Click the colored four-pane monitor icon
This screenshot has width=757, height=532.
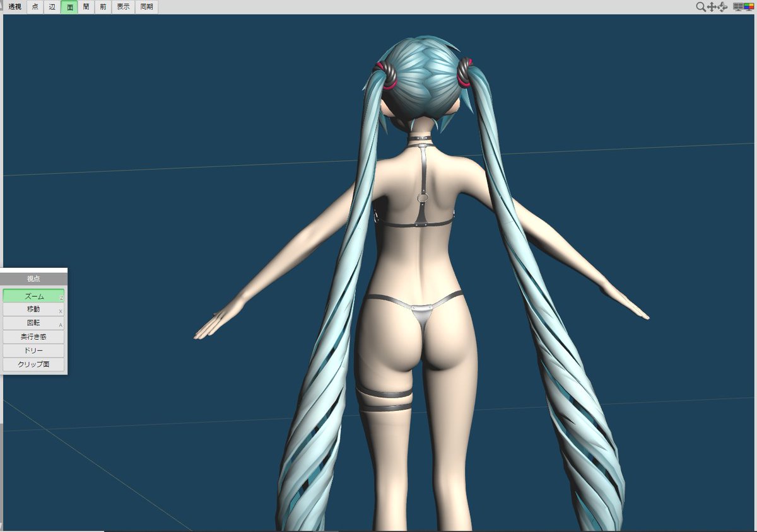pyautogui.click(x=749, y=7)
